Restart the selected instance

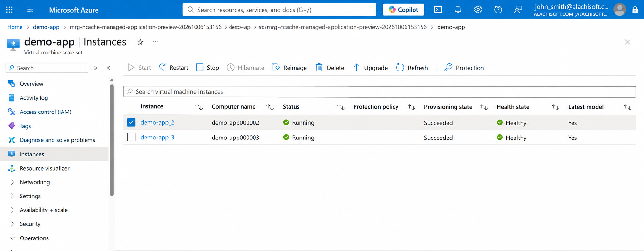(173, 68)
